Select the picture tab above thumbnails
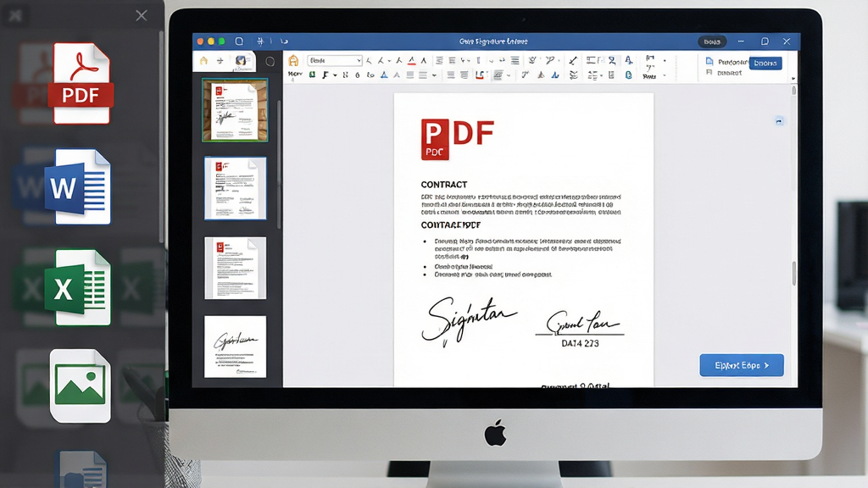The image size is (868, 488). [241, 61]
